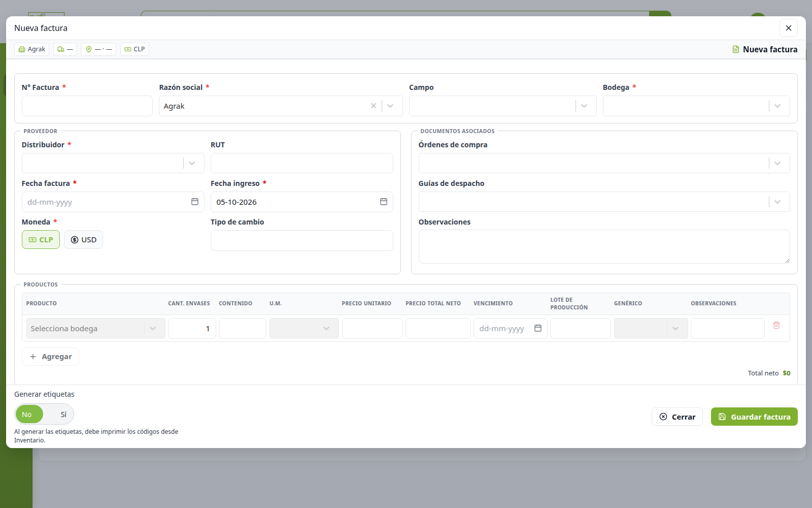Image resolution: width=812 pixels, height=508 pixels.
Task: Click the Cant. envases quantity field
Action: click(192, 328)
